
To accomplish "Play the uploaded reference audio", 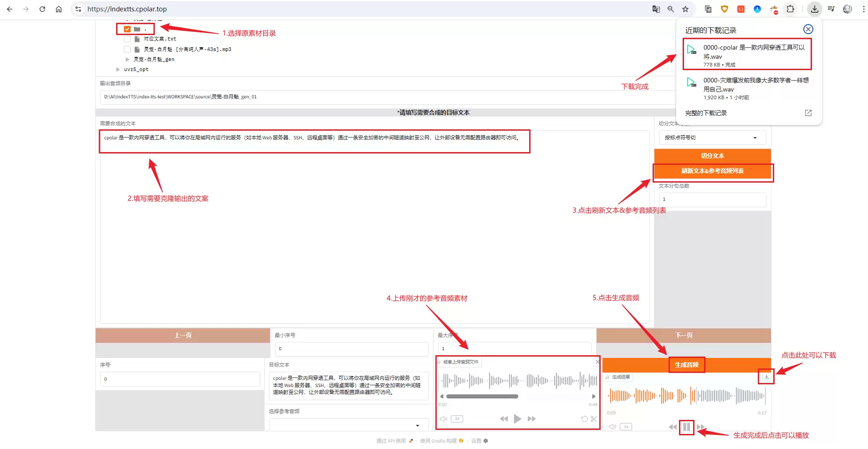I will (517, 419).
